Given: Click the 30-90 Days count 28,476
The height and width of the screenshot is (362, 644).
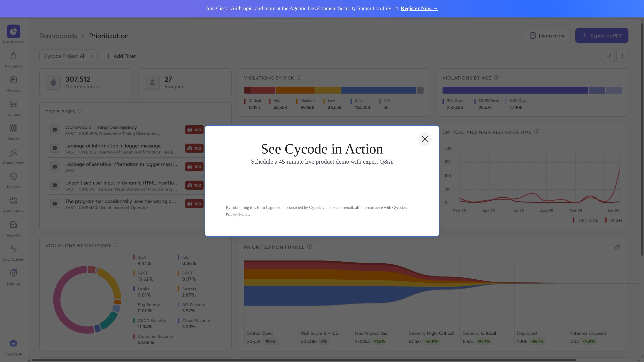Looking at the screenshot, I should pyautogui.click(x=485, y=108).
